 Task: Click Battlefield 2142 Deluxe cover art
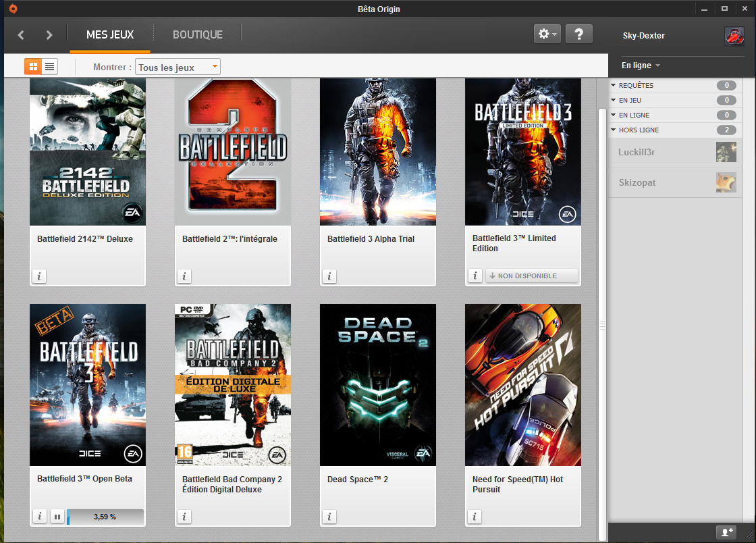click(88, 152)
